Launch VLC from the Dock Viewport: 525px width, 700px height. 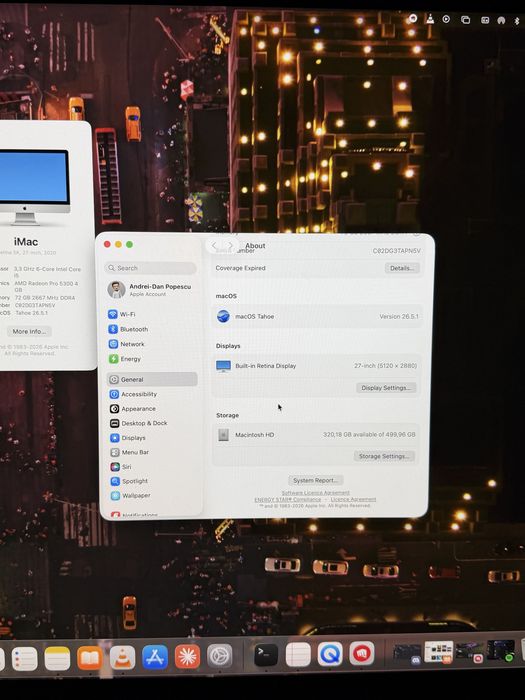[x=122, y=657]
